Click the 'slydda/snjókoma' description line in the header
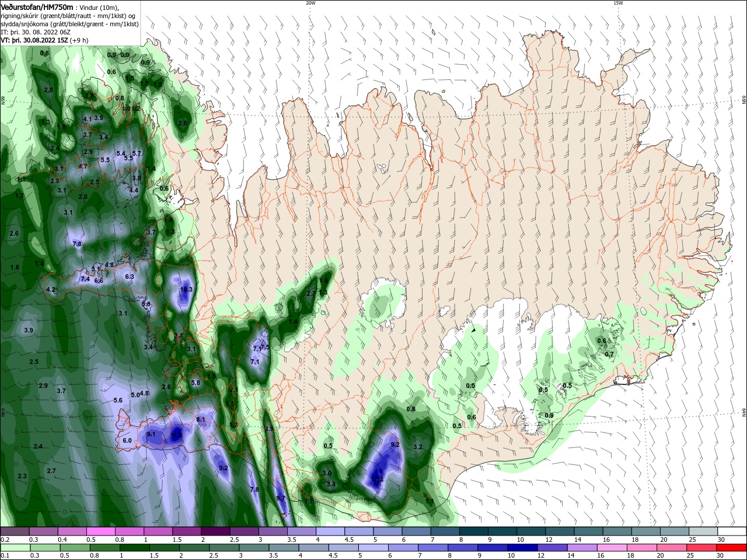 69,24
